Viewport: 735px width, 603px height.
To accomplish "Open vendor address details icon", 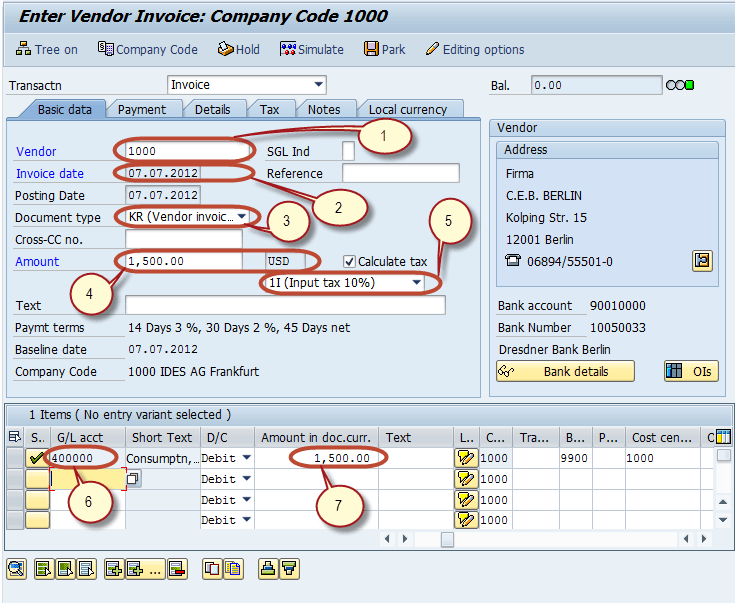I will click(702, 261).
